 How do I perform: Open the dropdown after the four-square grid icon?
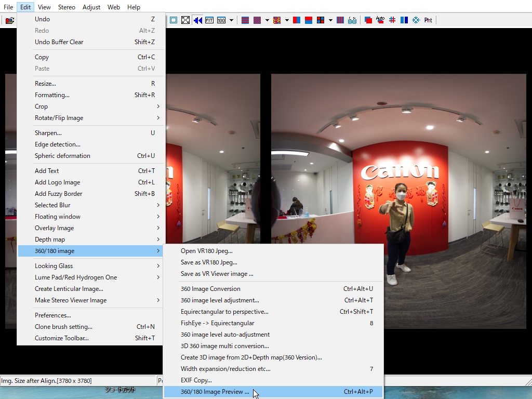click(330, 20)
